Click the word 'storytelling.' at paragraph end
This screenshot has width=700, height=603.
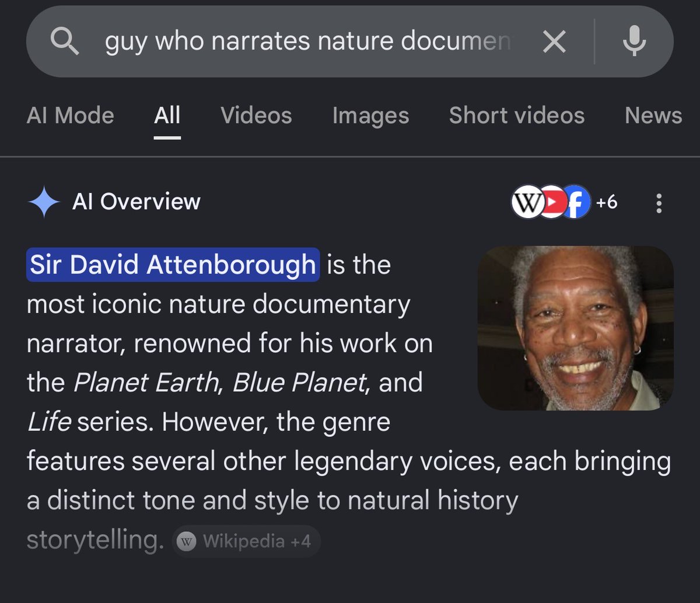96,540
